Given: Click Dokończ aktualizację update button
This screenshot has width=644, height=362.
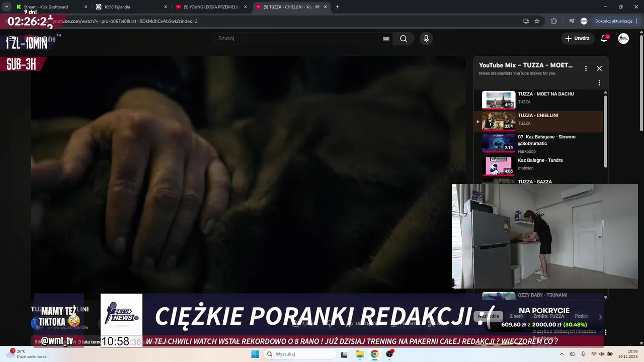Looking at the screenshot, I should [613, 21].
